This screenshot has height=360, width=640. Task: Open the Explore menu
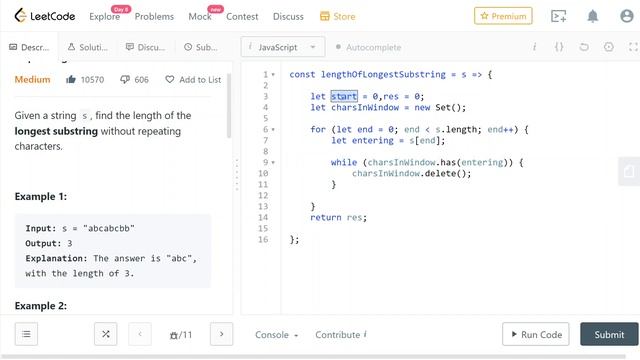pos(104,16)
